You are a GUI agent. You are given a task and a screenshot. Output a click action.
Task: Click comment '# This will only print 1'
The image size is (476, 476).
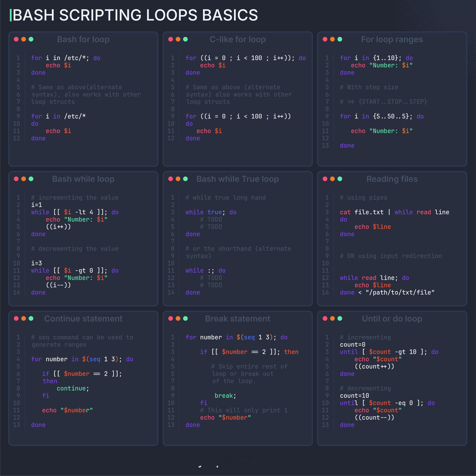244,410
